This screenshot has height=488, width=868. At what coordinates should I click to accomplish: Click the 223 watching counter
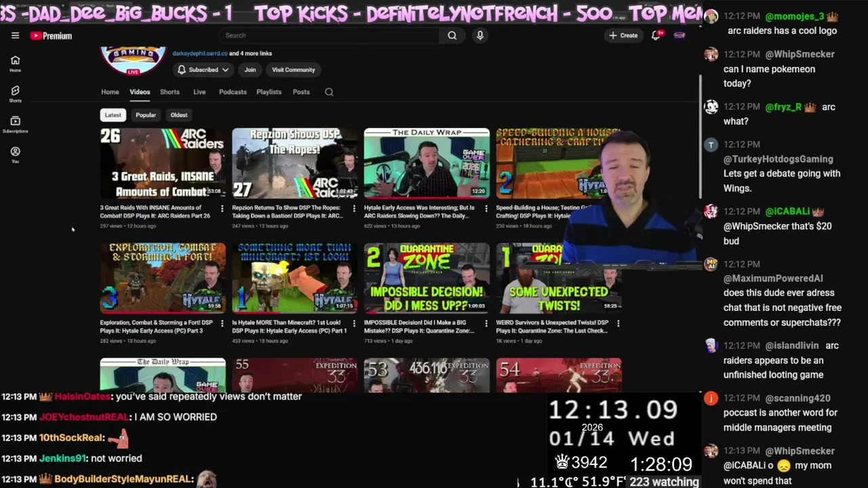[664, 482]
